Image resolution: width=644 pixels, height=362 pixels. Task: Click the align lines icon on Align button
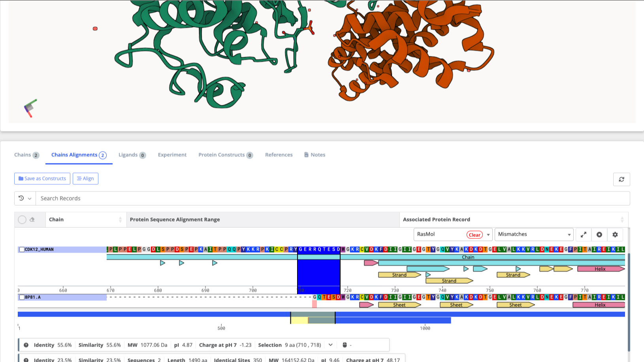[x=79, y=178]
